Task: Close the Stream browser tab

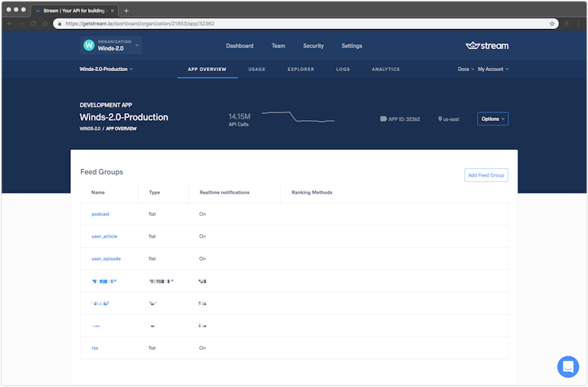Action: (x=113, y=11)
